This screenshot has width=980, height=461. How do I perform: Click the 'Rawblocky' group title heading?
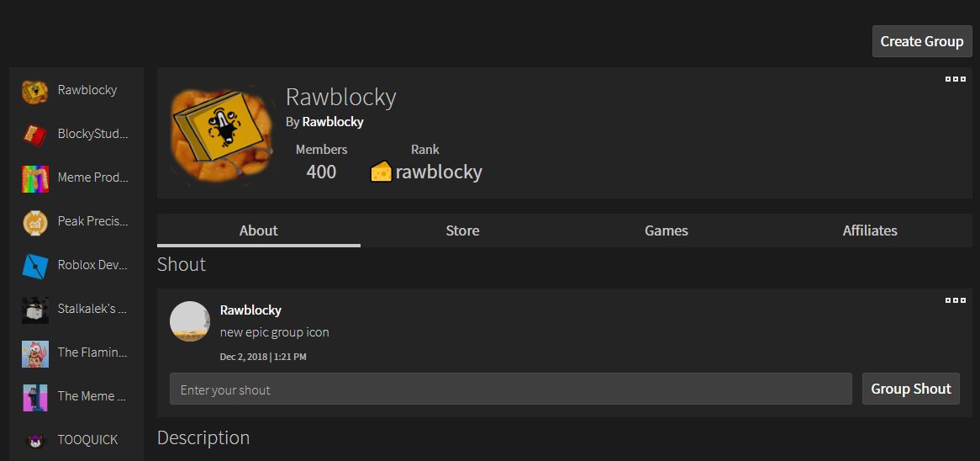(x=341, y=98)
